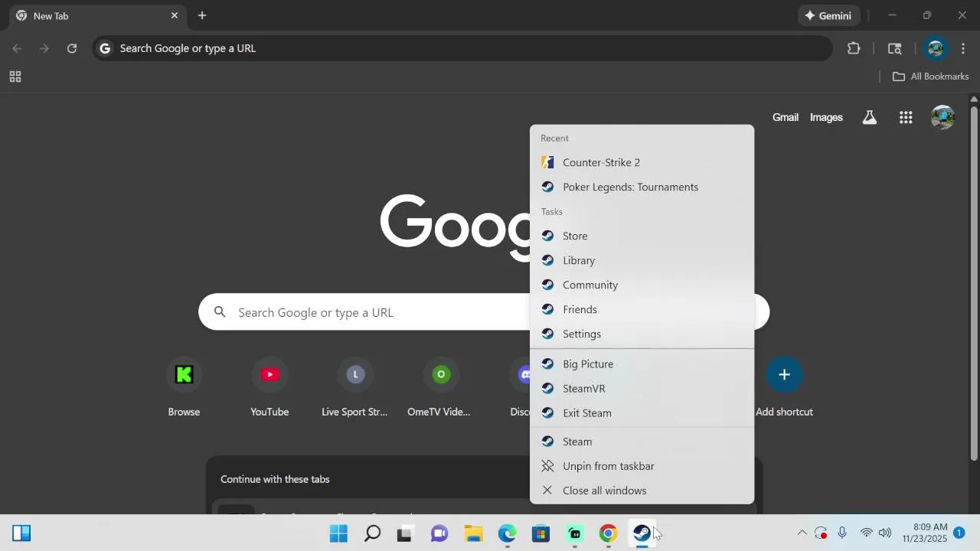This screenshot has height=551, width=980.
Task: Open the Steam Settings task
Action: (x=642, y=334)
